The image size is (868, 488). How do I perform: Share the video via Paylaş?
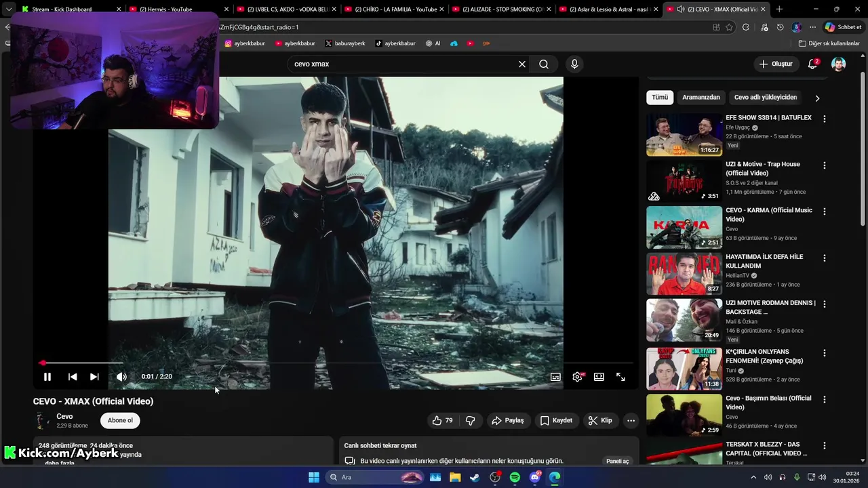(508, 420)
